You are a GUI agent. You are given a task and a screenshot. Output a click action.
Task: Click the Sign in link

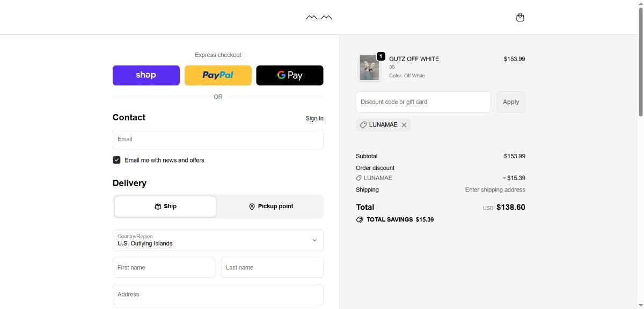314,119
